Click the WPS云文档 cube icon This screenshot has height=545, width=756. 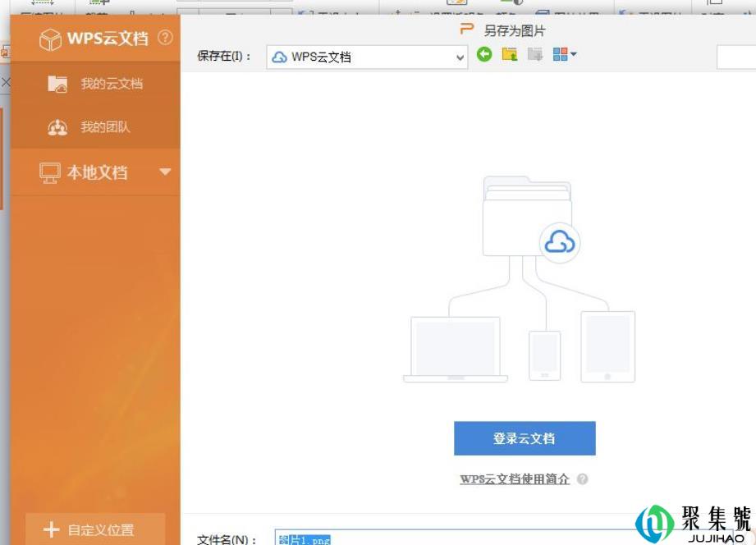(50, 39)
